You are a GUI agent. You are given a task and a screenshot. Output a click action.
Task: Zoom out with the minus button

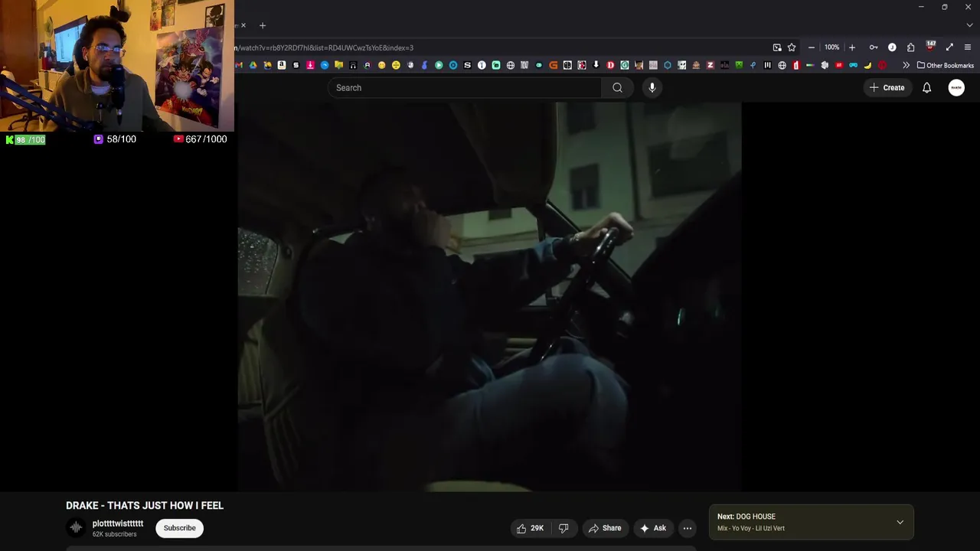pyautogui.click(x=812, y=47)
